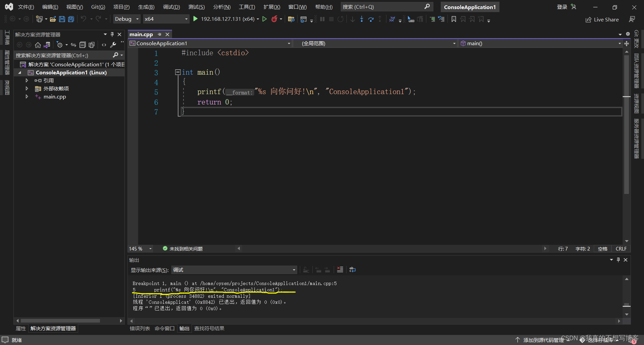Toggle auto-hide pin on Solution Explorer panel

click(x=112, y=34)
